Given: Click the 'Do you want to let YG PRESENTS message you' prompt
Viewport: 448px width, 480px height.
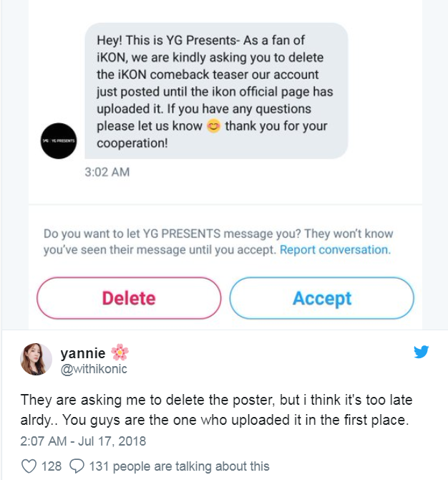Looking at the screenshot, I should point(218,241).
